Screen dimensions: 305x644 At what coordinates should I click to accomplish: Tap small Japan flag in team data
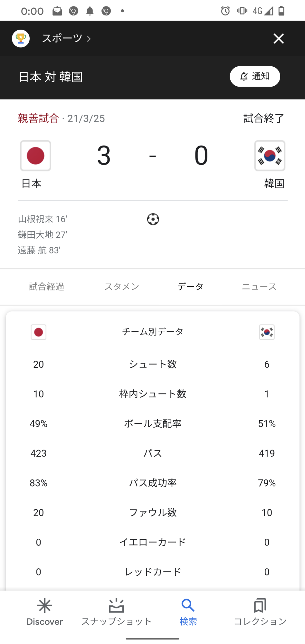[39, 332]
